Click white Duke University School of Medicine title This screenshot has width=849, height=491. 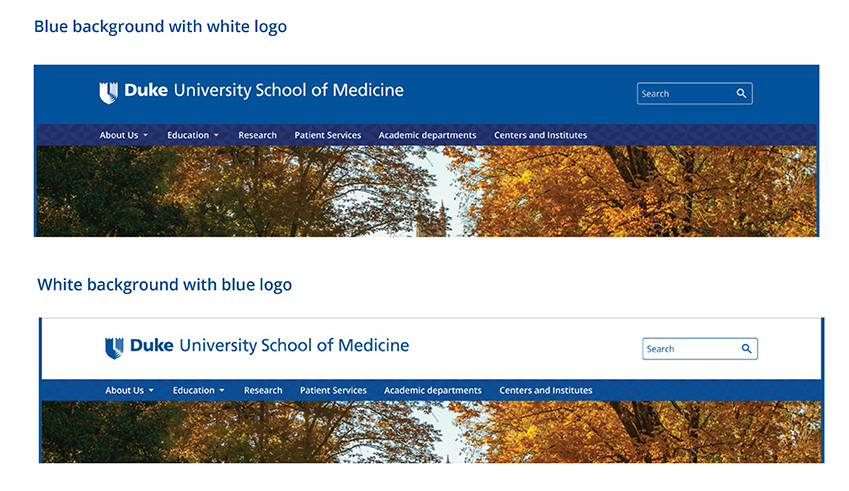[264, 90]
